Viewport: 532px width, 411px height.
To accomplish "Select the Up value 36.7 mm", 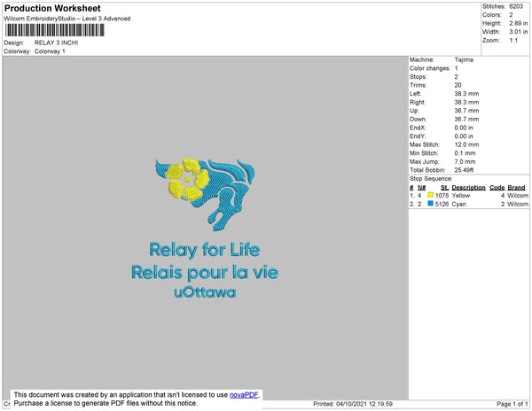I will click(x=467, y=111).
